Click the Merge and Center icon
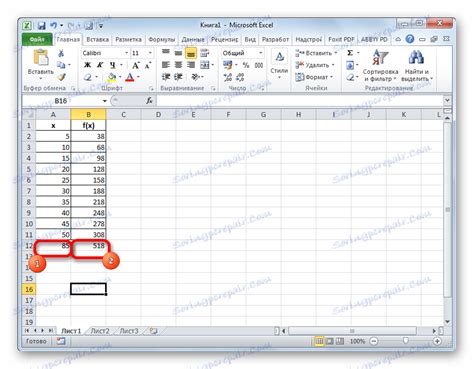 click(205, 65)
